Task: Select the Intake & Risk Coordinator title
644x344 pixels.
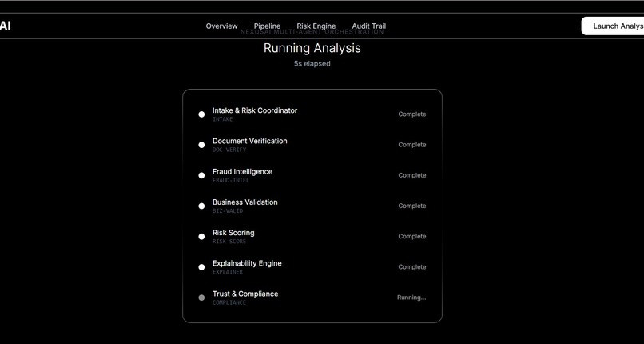Action: pyautogui.click(x=255, y=110)
